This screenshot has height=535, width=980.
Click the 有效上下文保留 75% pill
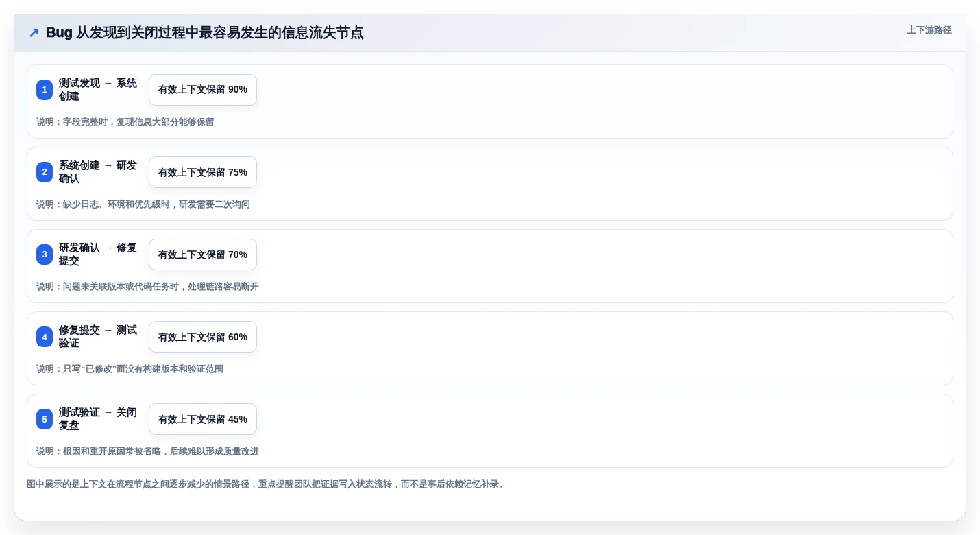tap(203, 172)
